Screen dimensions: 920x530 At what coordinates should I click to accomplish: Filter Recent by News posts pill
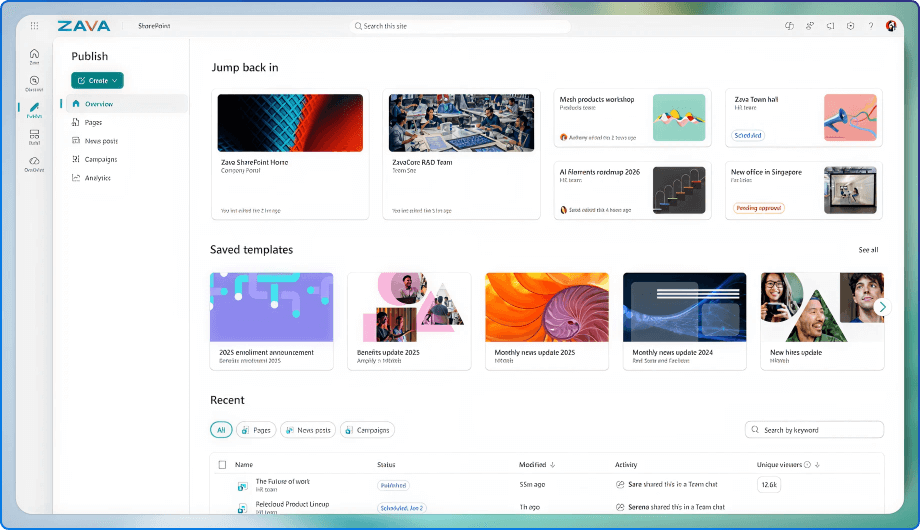pyautogui.click(x=308, y=430)
